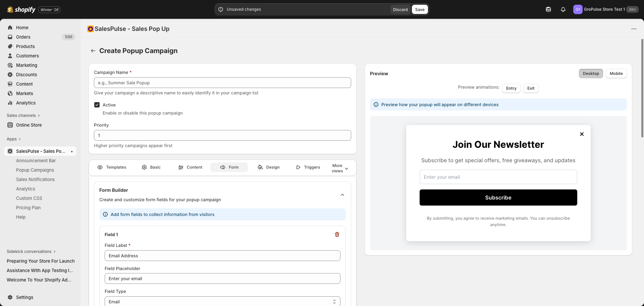Viewport: 644px width, 306px height.
Task: Navigate to Popup Campaigns in sidebar
Action: point(35,170)
